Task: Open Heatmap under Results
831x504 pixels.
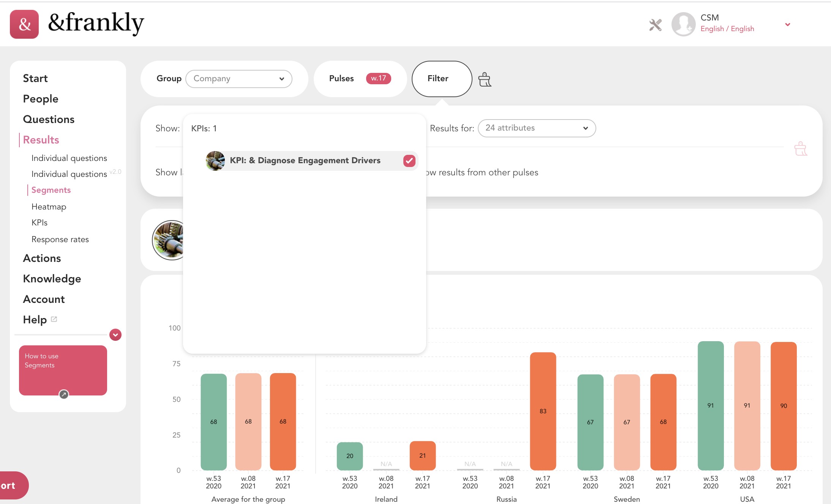Action: click(49, 207)
